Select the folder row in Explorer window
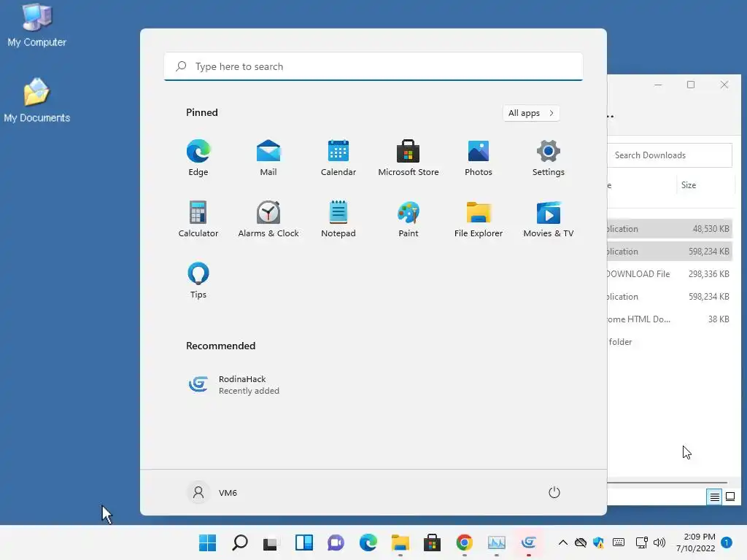Viewport: 747px width, 560px height. point(670,342)
